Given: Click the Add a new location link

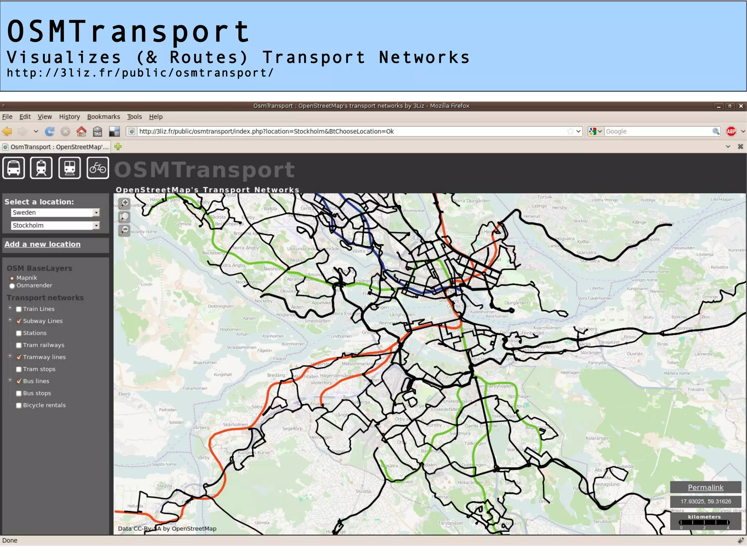Looking at the screenshot, I should [42, 244].
